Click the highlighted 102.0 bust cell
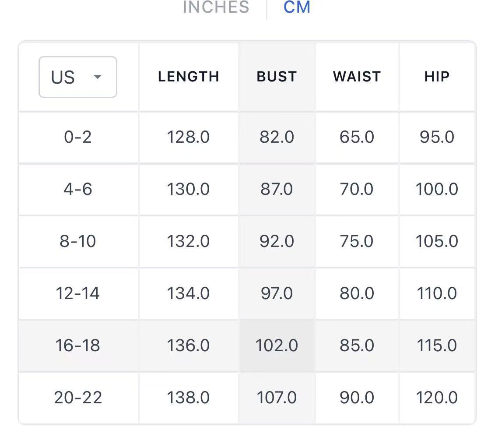 tap(277, 346)
